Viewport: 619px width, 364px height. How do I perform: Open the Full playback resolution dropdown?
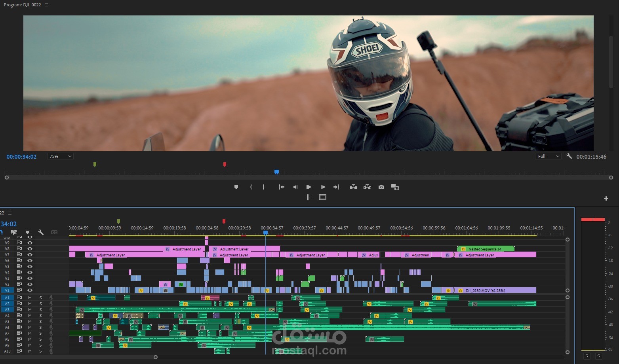(x=548, y=156)
